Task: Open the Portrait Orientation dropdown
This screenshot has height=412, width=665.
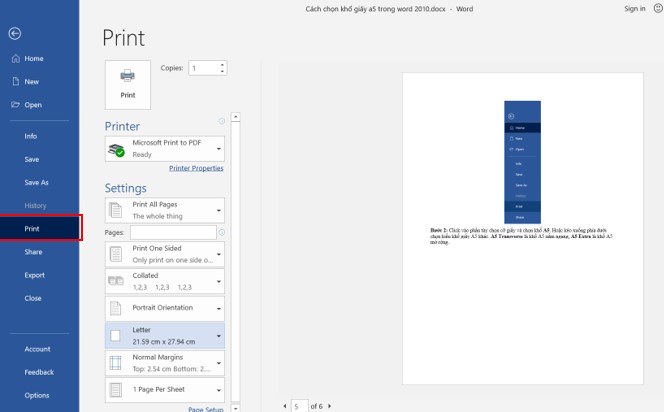Action: tap(165, 308)
